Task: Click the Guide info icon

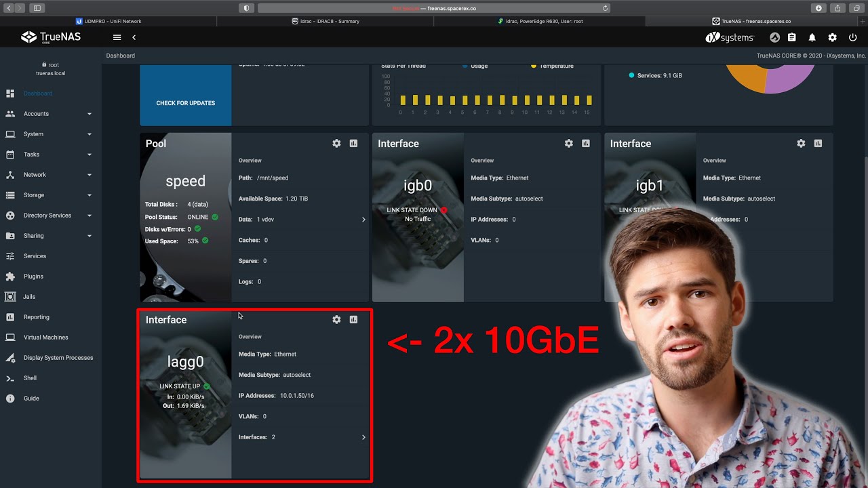Action: coord(10,399)
